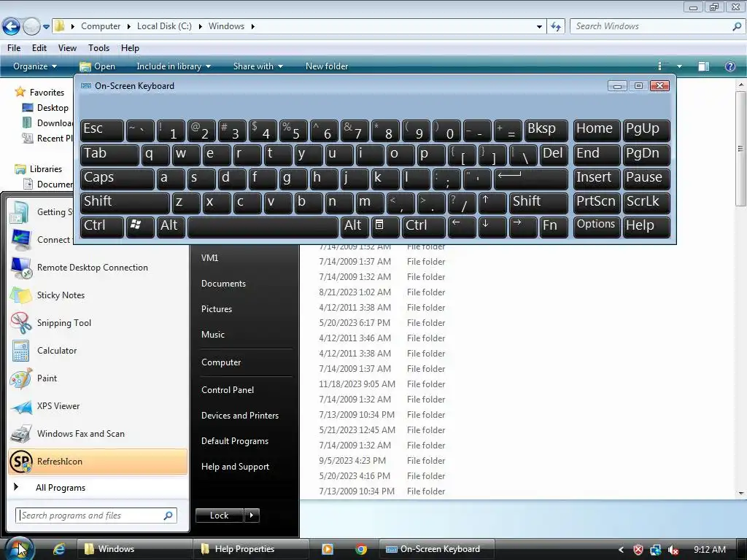Viewport: 747px width, 560px height.
Task: Open the Help menu in Explorer
Action: coord(130,48)
